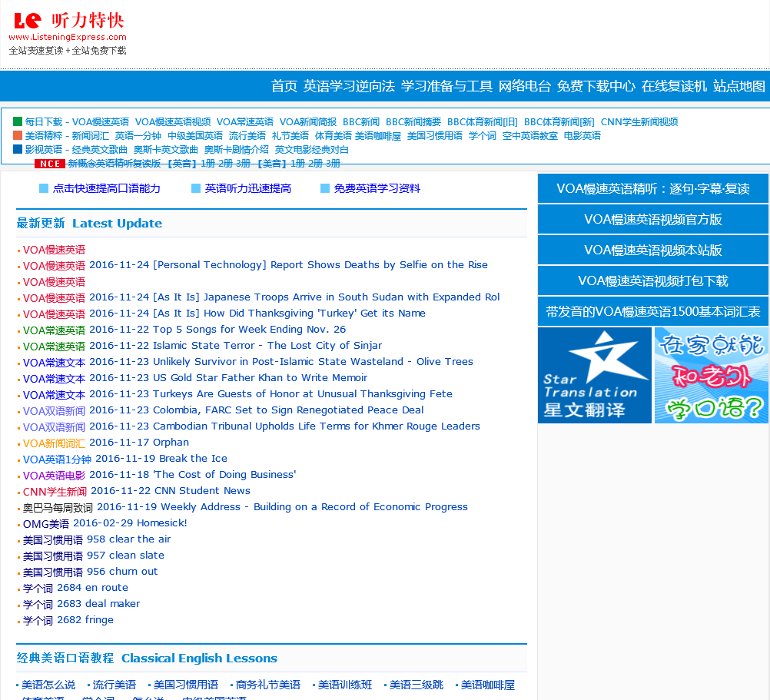Open 2016-02-29 Homesick! entry
770x700 pixels.
[x=130, y=523]
